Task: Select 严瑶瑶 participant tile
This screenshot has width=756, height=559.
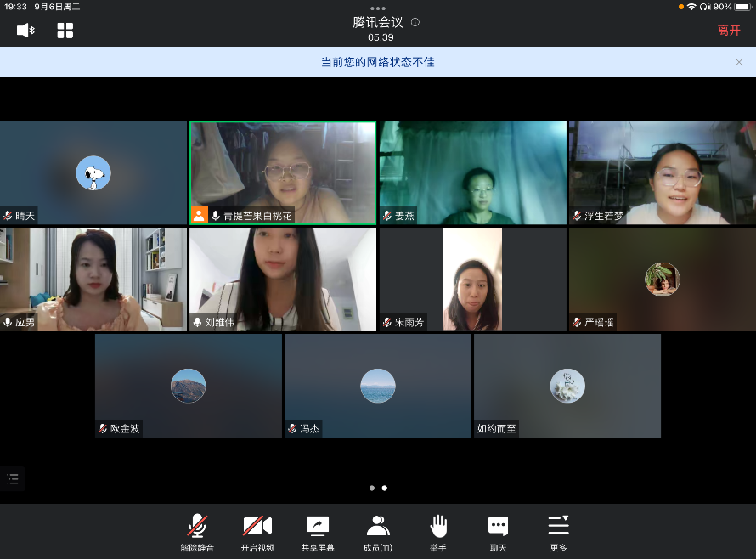Action: point(663,279)
